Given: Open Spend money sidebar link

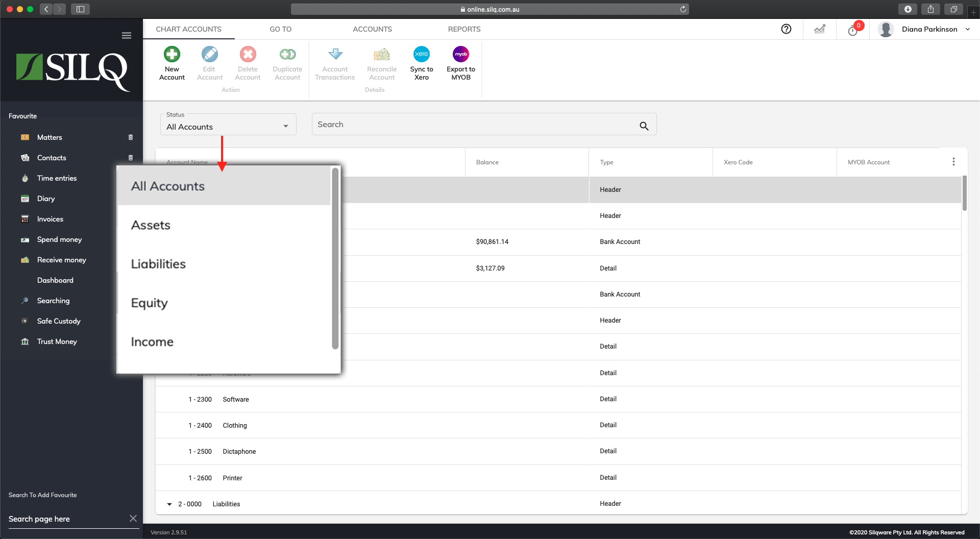Looking at the screenshot, I should pyautogui.click(x=59, y=239).
